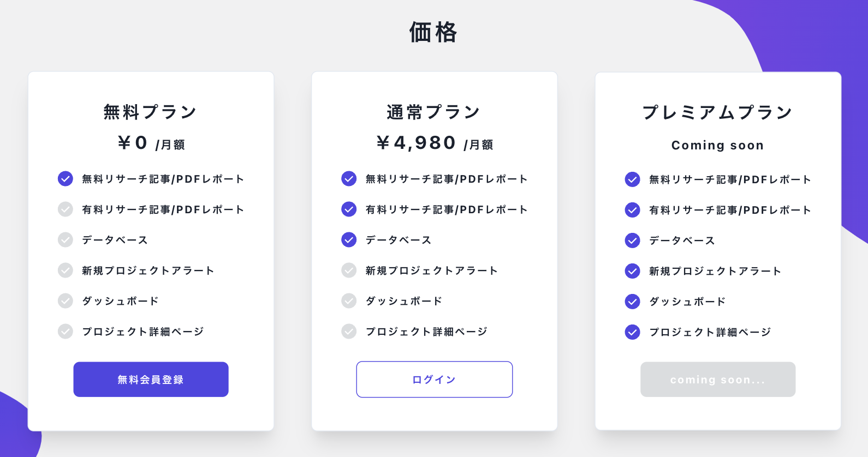This screenshot has height=457, width=868.
Task: Click Coming soon text under プレミアムプラン
Action: (x=717, y=146)
